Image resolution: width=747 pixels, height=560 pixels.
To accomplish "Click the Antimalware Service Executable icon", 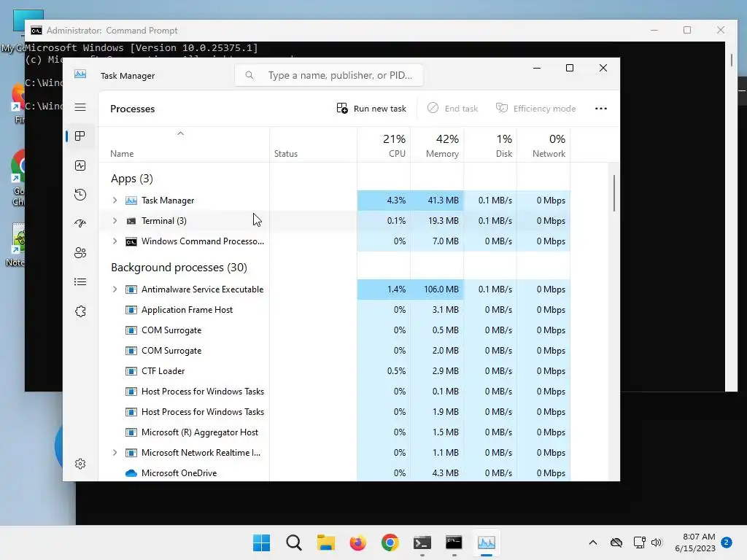I will 131,289.
